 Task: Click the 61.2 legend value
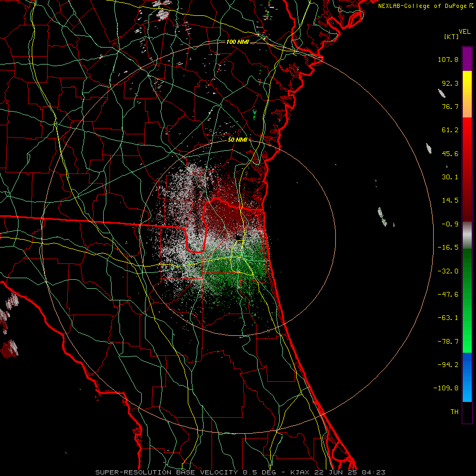pyautogui.click(x=450, y=130)
